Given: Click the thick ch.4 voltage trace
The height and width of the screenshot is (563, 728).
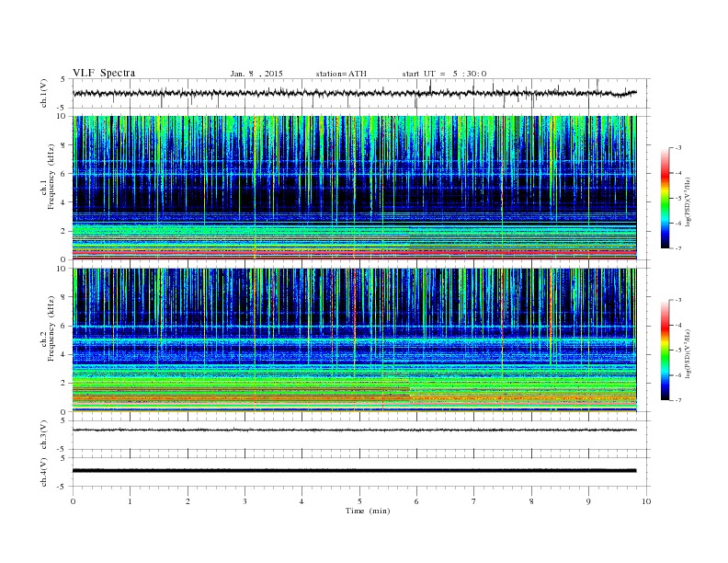Looking at the screenshot, I should coord(355,471).
